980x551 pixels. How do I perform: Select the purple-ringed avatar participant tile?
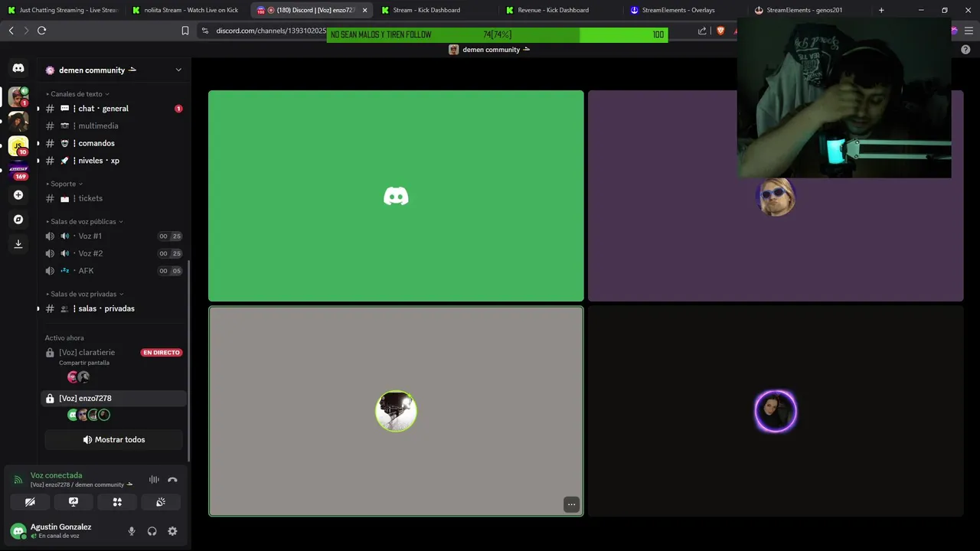pos(776,411)
